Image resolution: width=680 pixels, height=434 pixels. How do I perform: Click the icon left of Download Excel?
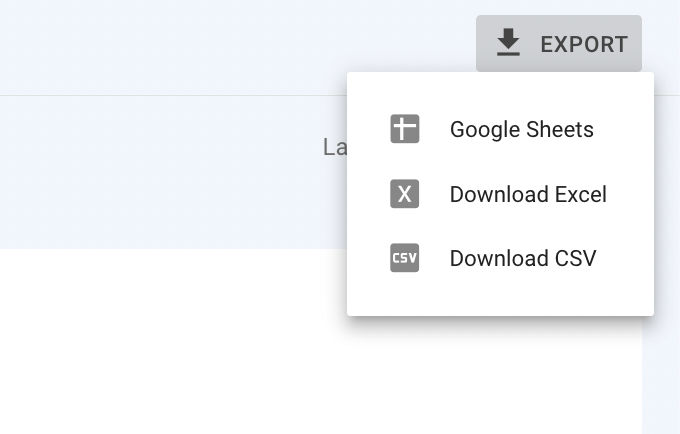point(405,194)
